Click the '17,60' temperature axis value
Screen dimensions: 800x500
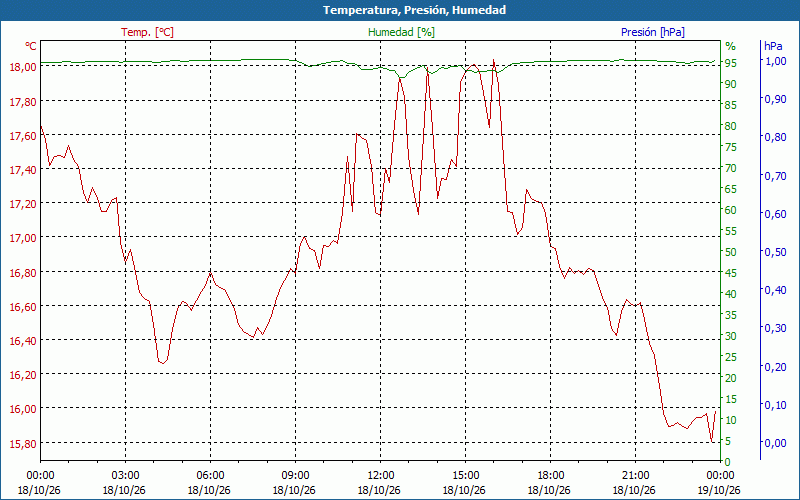pos(23,136)
